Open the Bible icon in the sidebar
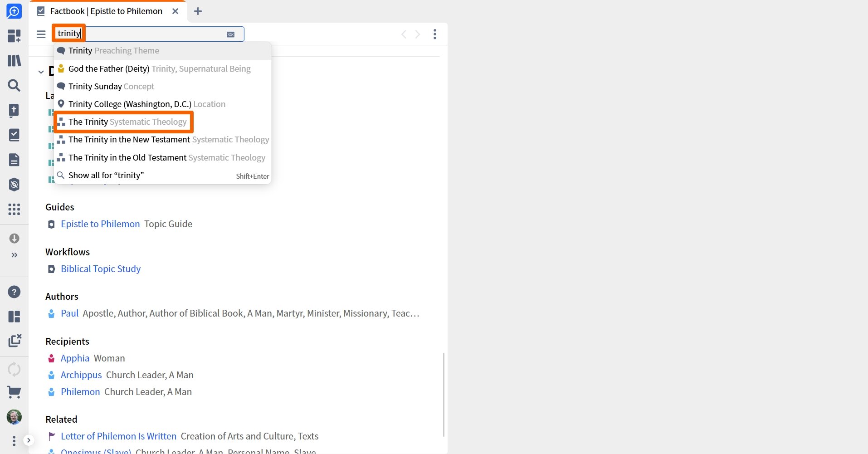This screenshot has height=454, width=868. coord(14,110)
